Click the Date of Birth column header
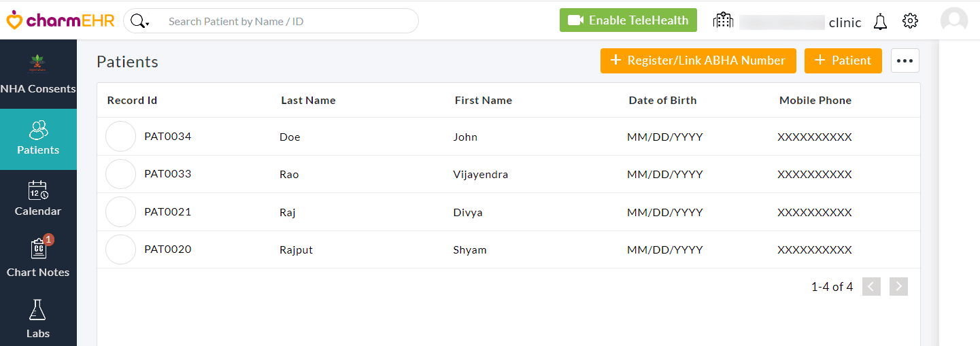The image size is (980, 346). pos(662,101)
